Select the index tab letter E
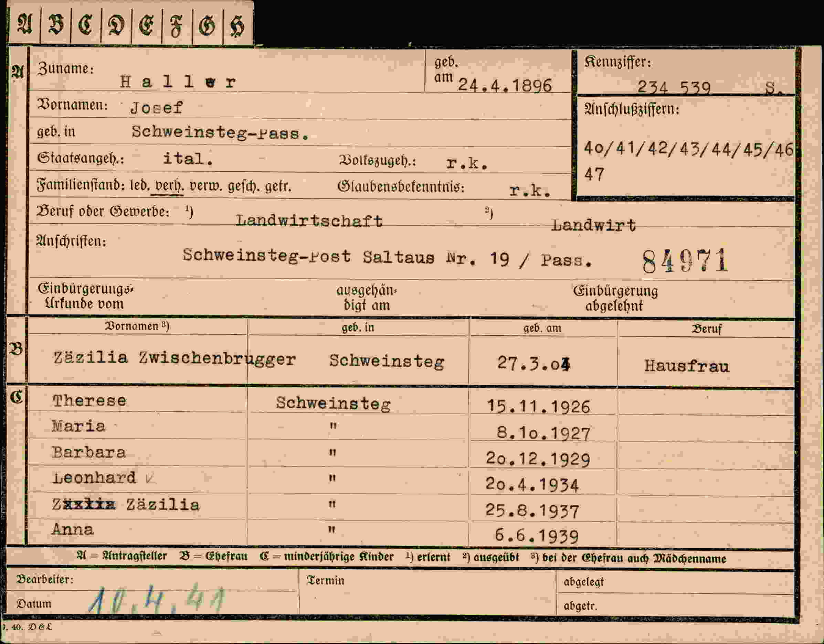Viewport: 824px width, 644px height. tap(146, 25)
